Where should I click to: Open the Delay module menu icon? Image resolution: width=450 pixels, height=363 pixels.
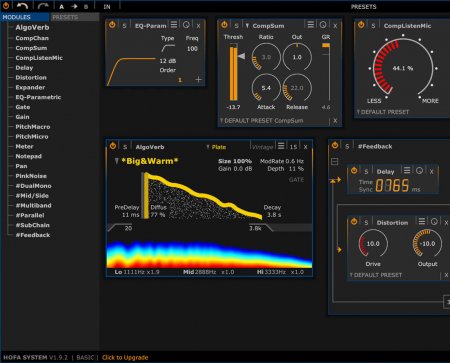coord(407,170)
